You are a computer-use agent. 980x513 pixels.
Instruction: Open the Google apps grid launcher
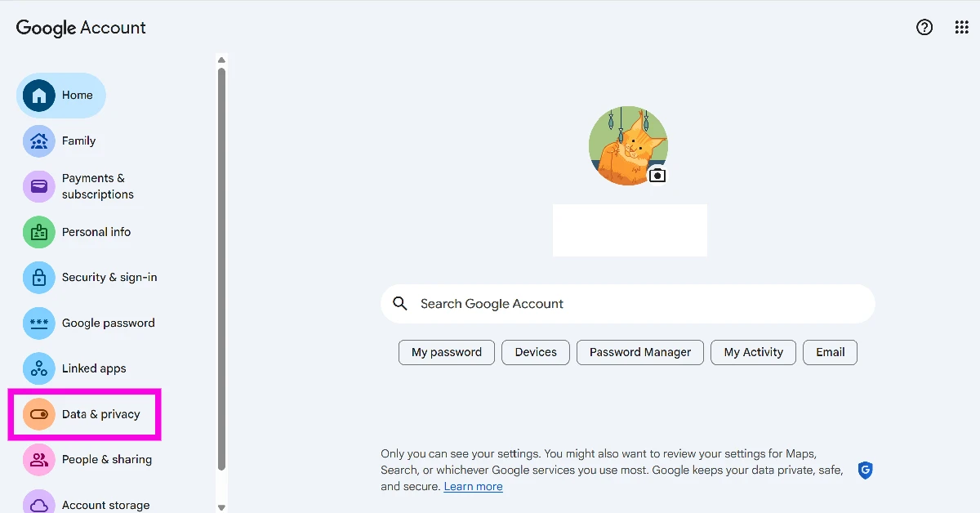coord(962,28)
